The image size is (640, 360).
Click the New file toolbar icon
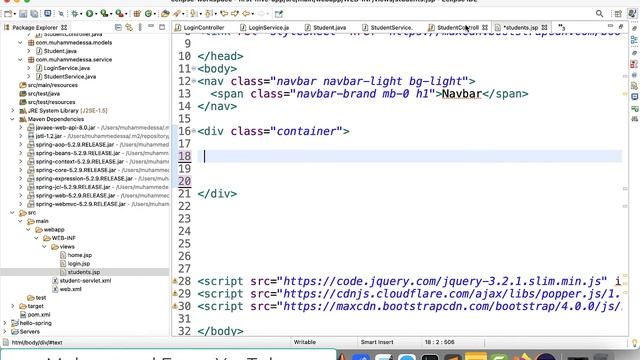pos(8,13)
